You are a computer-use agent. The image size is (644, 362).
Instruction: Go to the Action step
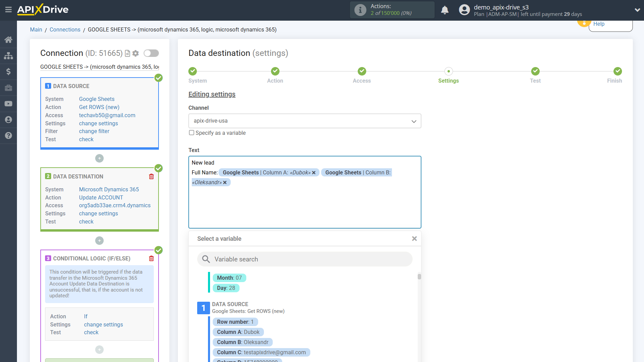[x=275, y=71]
